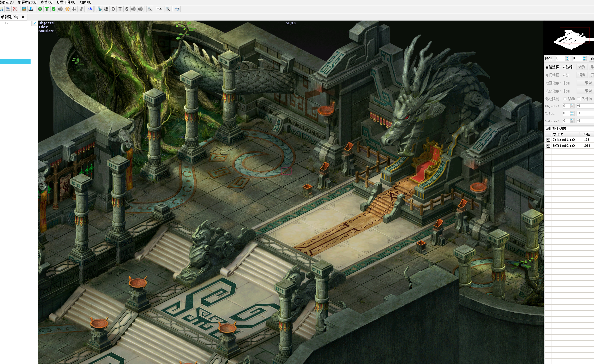Screen dimensions: 594x364
Task: Select the highlighted blue list item
Action: pos(15,61)
